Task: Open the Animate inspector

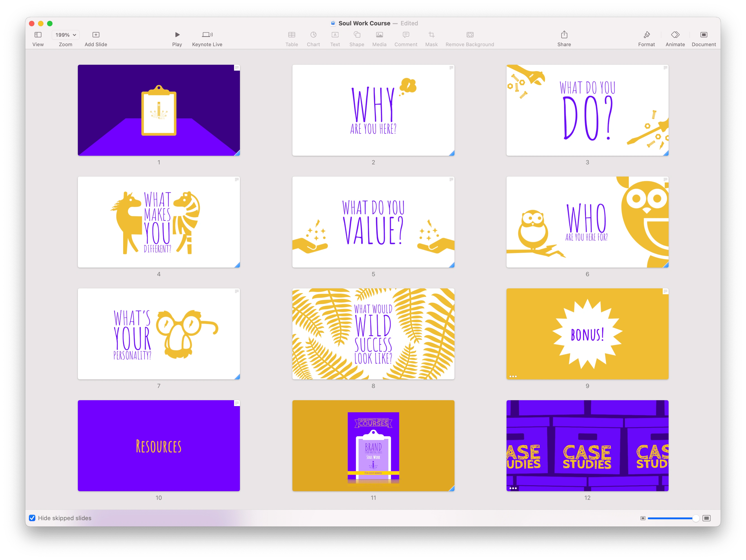Action: coord(675,35)
